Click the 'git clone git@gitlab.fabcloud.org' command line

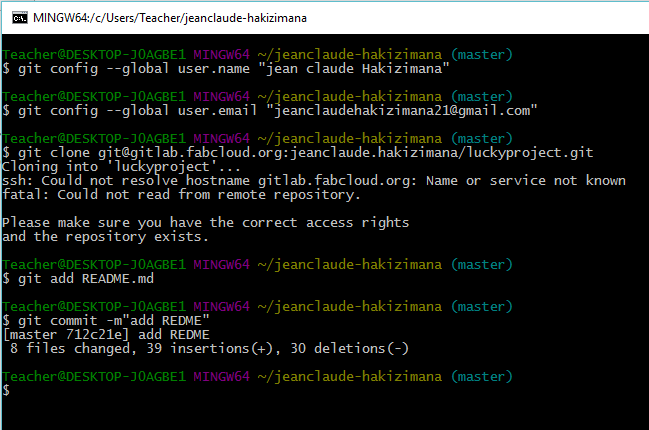(x=298, y=153)
